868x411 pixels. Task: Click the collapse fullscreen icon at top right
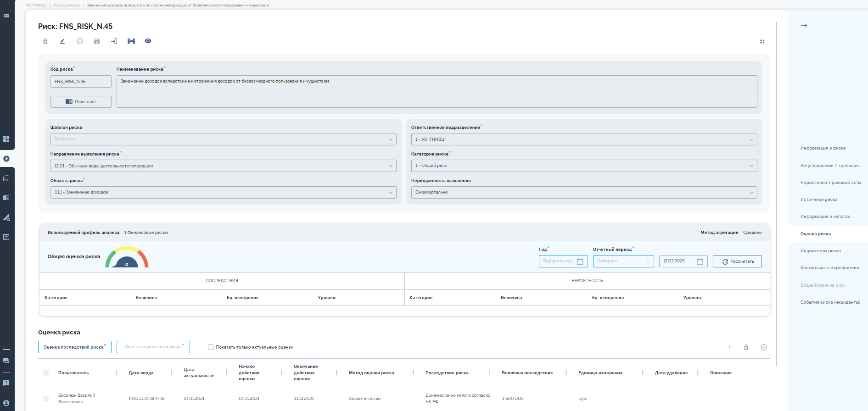click(762, 42)
